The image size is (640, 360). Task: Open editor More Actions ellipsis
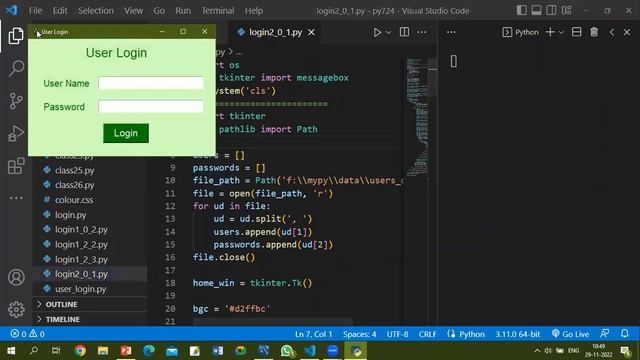(422, 32)
